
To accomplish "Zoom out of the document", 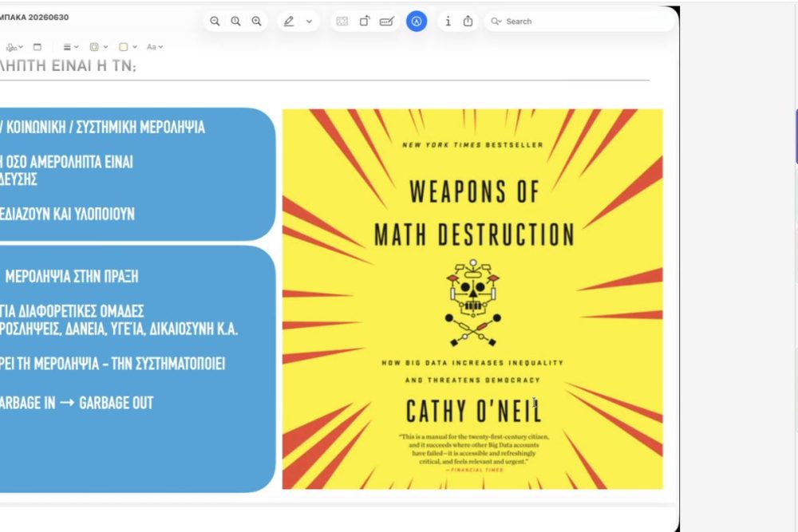I will (215, 22).
